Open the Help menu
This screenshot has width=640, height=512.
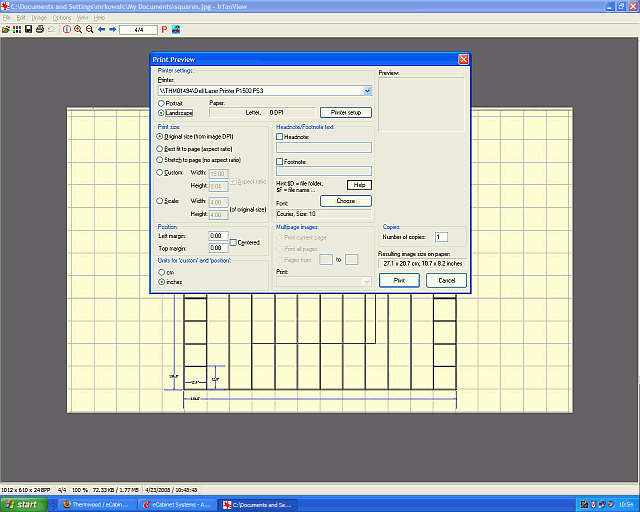pyautogui.click(x=99, y=18)
